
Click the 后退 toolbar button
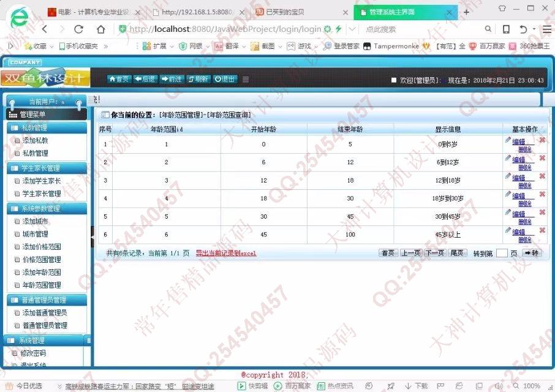(x=145, y=79)
